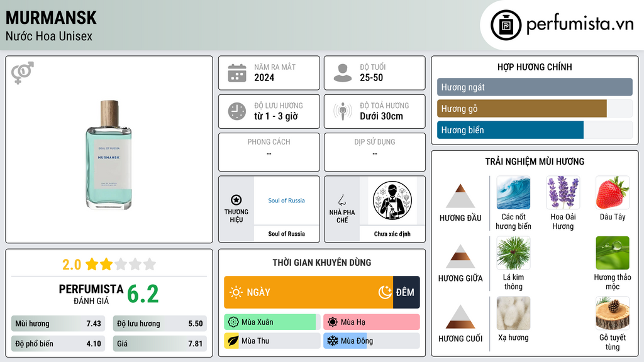Click the sillage icon for Độ toả hương
Viewport: 644px width, 362px height.
(x=343, y=111)
